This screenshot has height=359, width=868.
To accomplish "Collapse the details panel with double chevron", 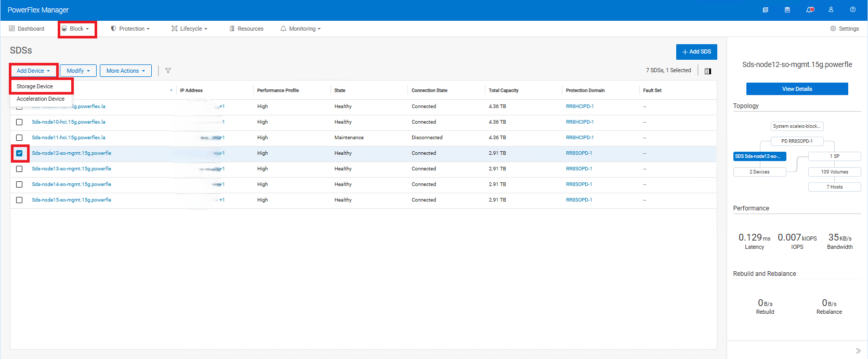I will pos(858,351).
